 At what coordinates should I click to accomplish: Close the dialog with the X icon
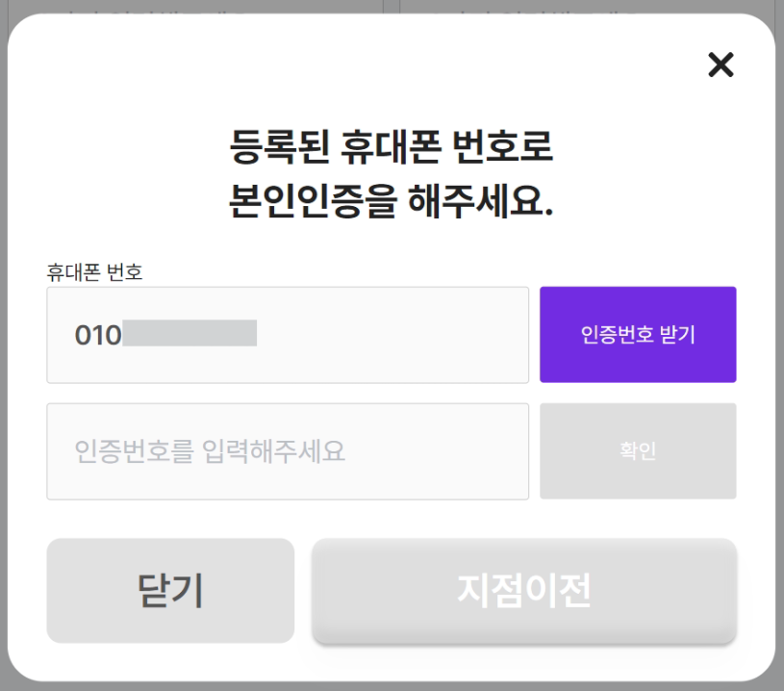tap(721, 64)
